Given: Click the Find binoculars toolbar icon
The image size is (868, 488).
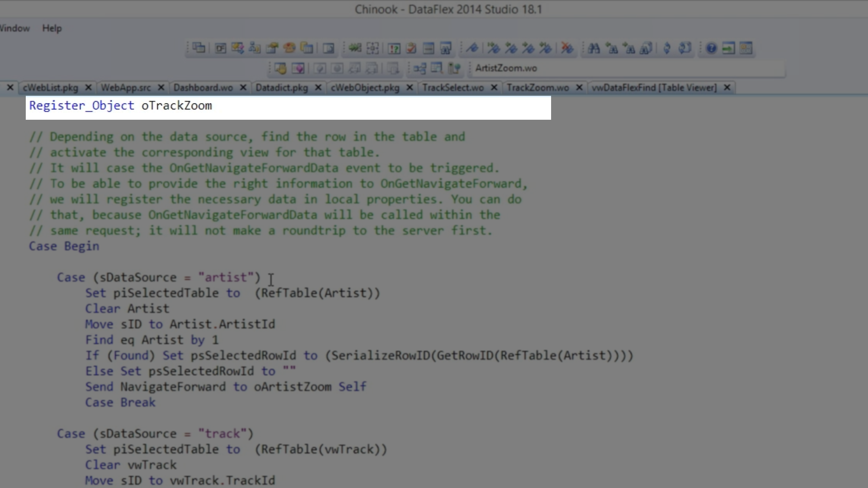Looking at the screenshot, I should pyautogui.click(x=594, y=48).
